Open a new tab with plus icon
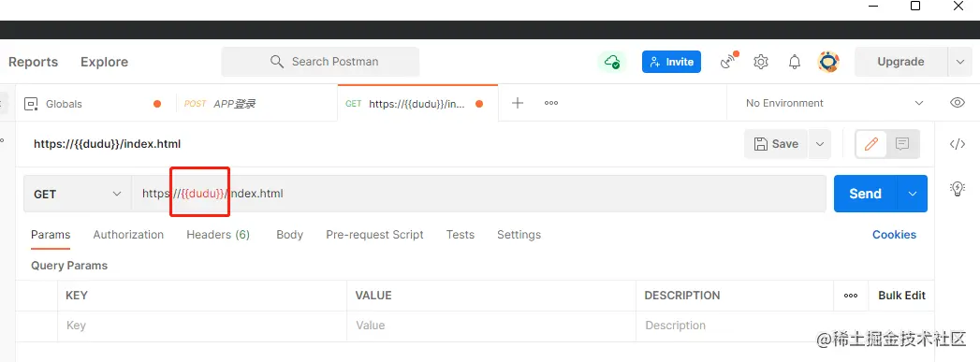 pos(518,103)
